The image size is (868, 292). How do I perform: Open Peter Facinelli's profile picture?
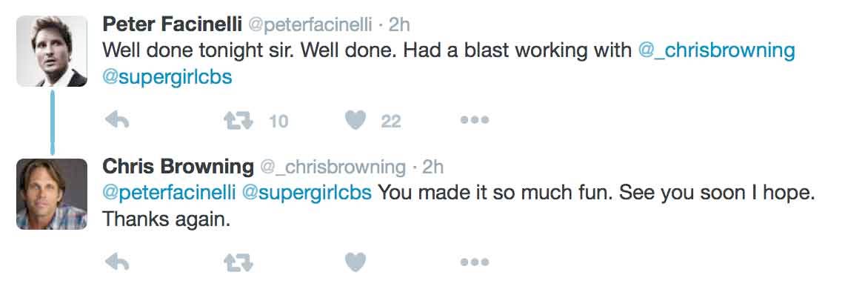coord(52,51)
